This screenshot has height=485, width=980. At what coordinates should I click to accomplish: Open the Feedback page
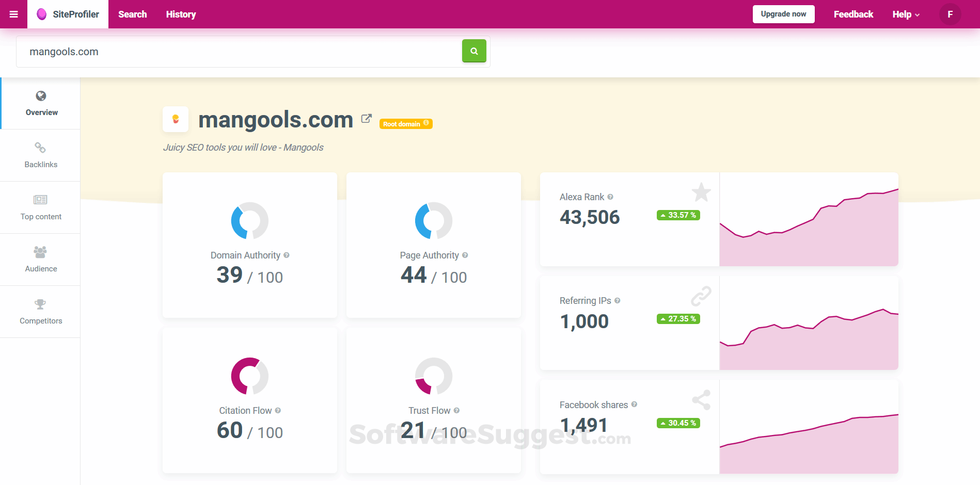click(x=853, y=14)
